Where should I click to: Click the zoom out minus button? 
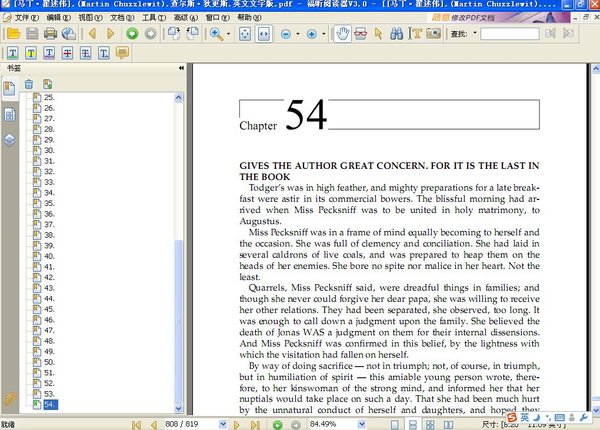pos(286,34)
